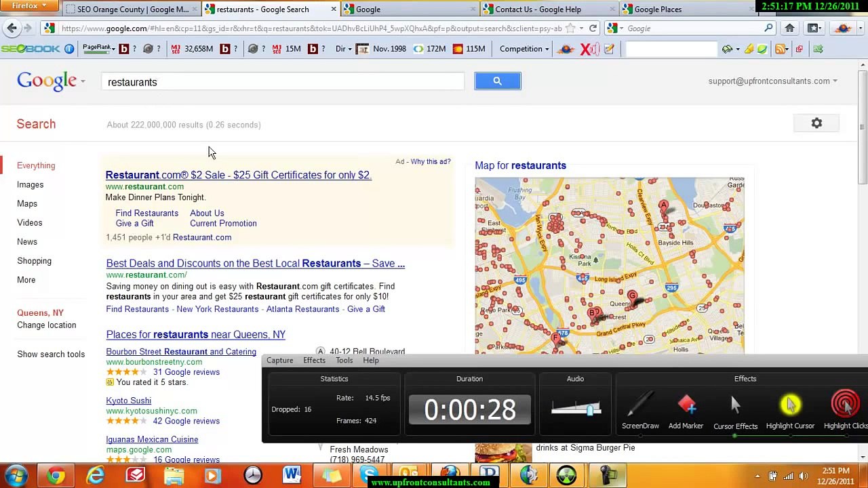Open the URL bar history dropdown arrow
The width and height of the screenshot is (868, 488).
pos(581,28)
